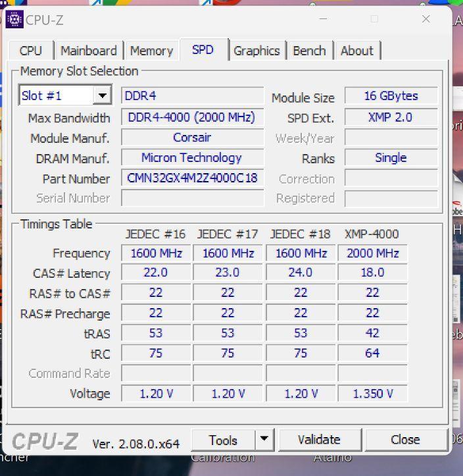Click the DDR4 memory type field
Image resolution: width=463 pixels, height=476 pixels.
coord(193,96)
